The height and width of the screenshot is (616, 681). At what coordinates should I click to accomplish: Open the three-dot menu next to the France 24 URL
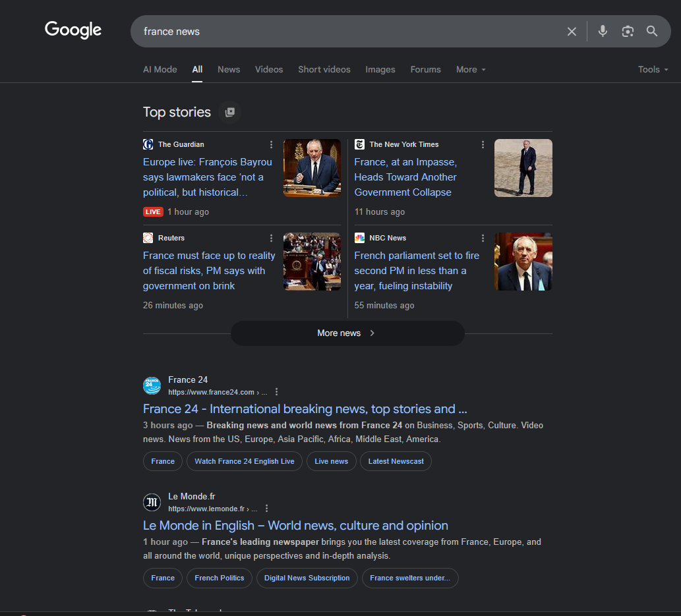coord(277,392)
